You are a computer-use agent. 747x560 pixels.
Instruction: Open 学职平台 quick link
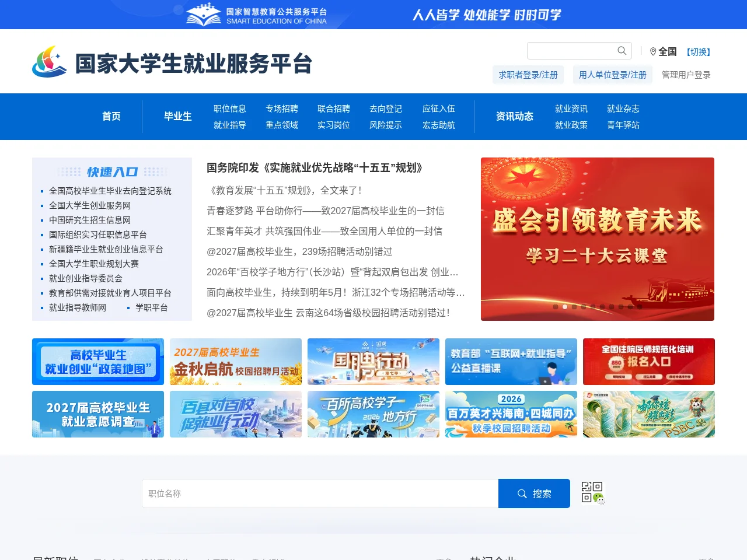point(152,307)
